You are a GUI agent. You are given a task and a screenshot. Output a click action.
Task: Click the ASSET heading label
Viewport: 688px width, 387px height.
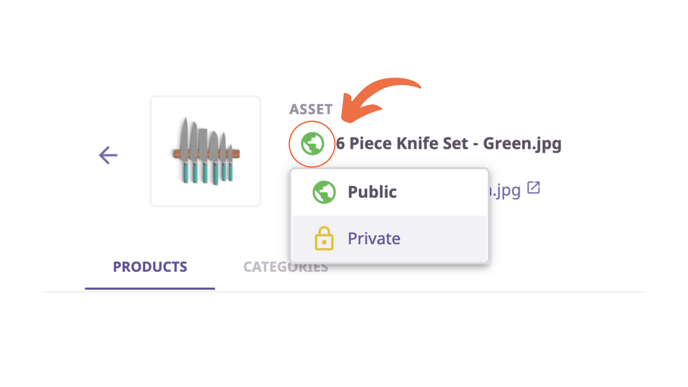pos(311,109)
